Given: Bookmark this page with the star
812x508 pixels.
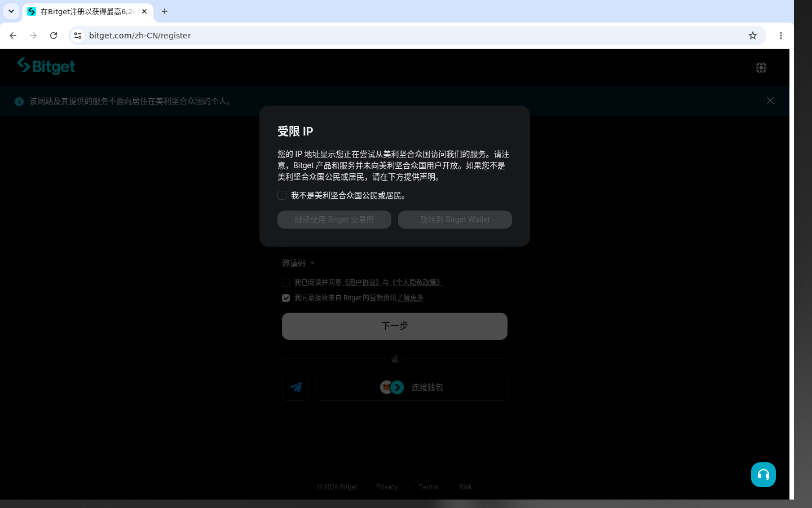Looking at the screenshot, I should 753,36.
